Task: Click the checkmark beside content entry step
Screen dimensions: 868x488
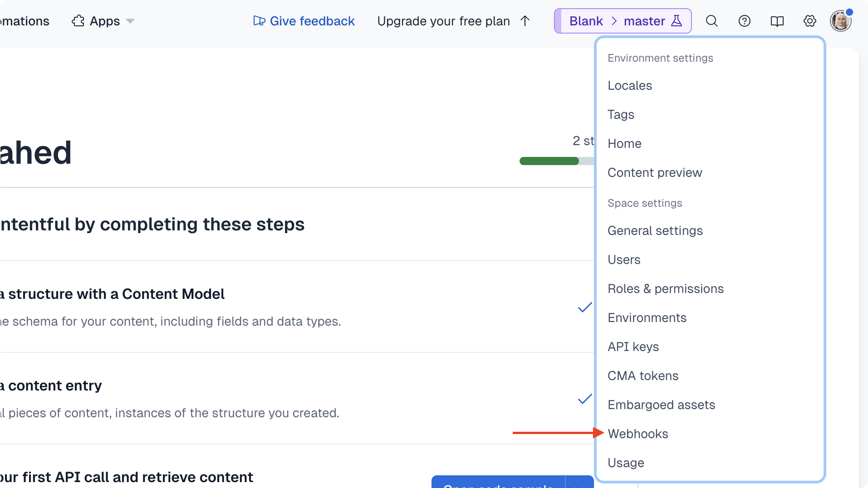Action: coord(584,399)
